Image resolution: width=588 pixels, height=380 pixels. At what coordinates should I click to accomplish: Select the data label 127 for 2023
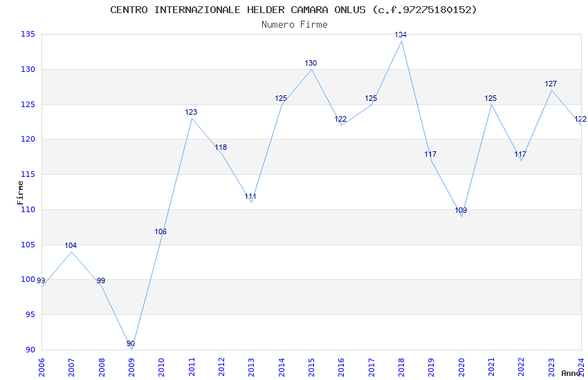[x=551, y=84]
